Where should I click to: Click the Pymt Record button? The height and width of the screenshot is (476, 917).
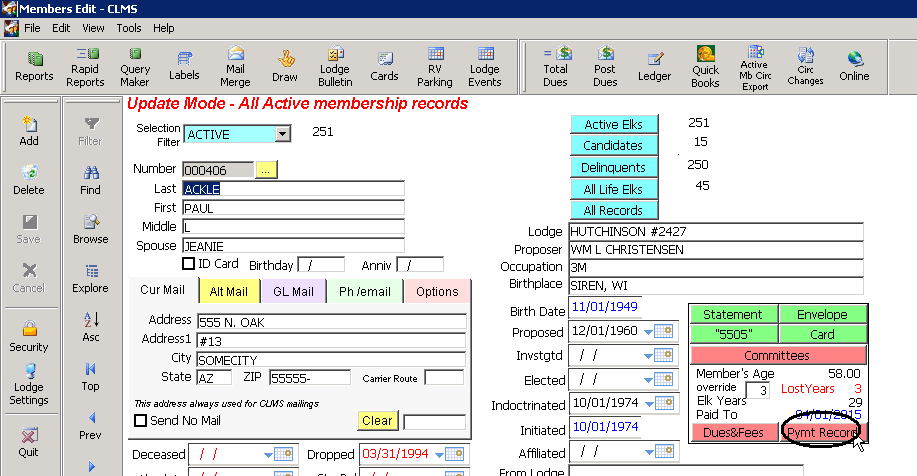[x=822, y=433]
